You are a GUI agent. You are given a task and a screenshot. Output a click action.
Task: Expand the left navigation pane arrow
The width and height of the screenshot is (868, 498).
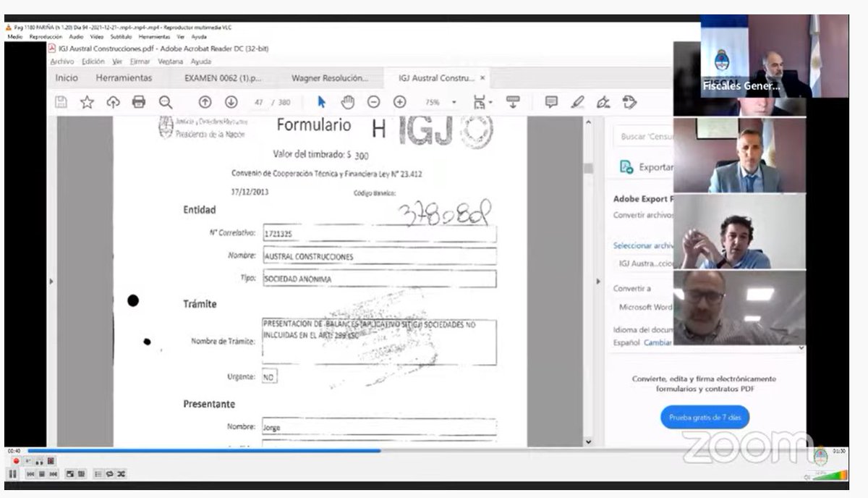[51, 281]
